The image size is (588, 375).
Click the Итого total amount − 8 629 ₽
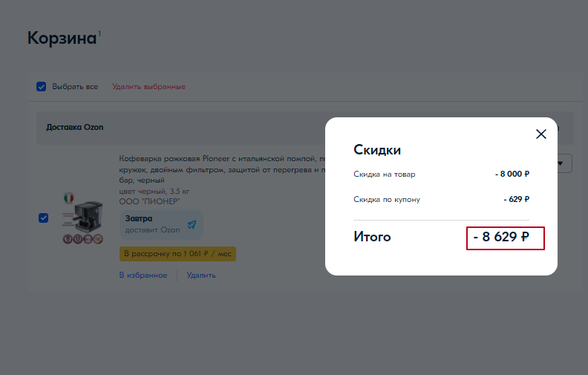tap(505, 238)
